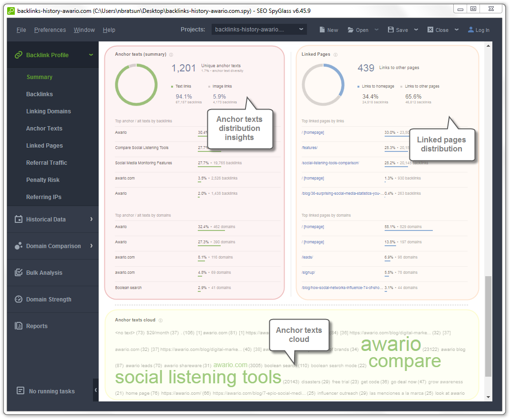
Task: Click info icon next to Anchor texts (summary)
Action: (x=171, y=55)
